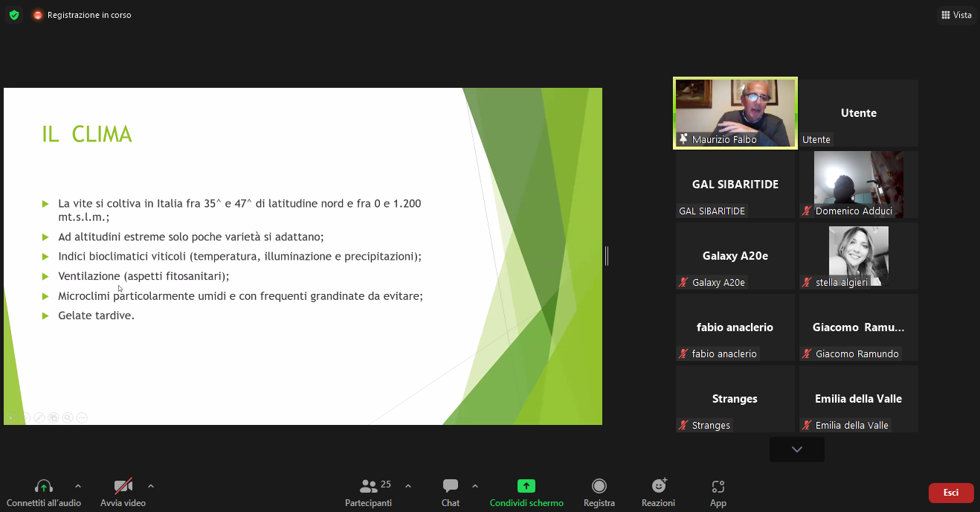Select the Utente participant tile
This screenshot has width=980, height=512.
click(x=859, y=113)
